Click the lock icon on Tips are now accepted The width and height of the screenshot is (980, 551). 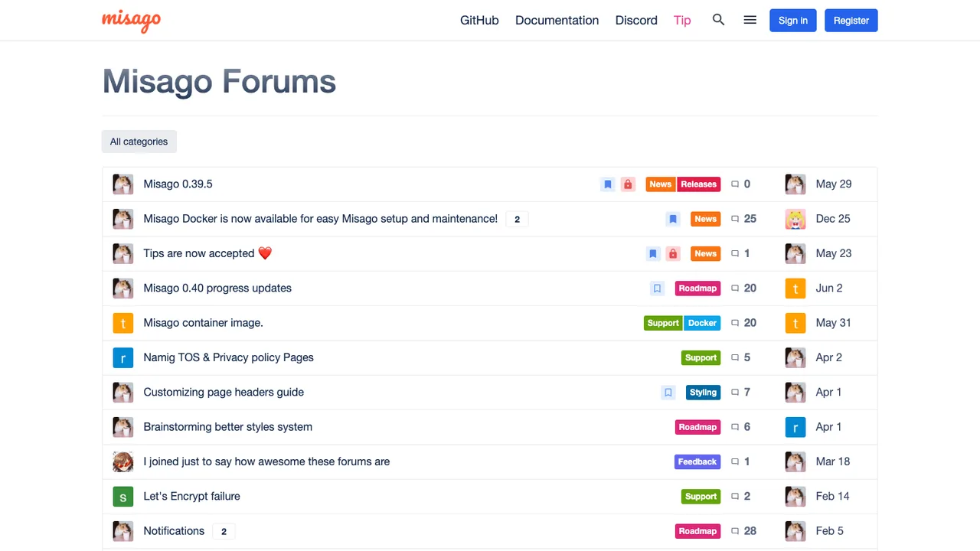(673, 253)
